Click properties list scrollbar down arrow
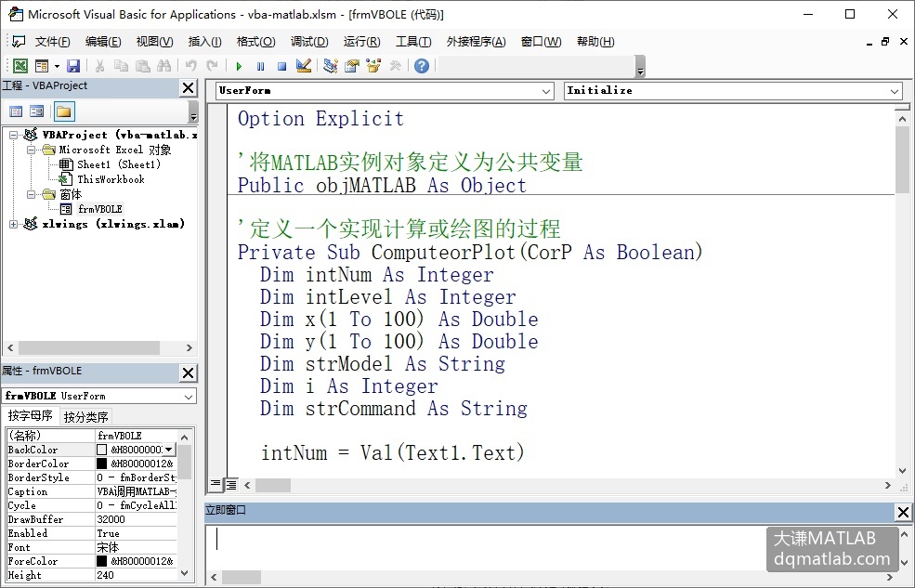This screenshot has width=915, height=588. tap(185, 573)
